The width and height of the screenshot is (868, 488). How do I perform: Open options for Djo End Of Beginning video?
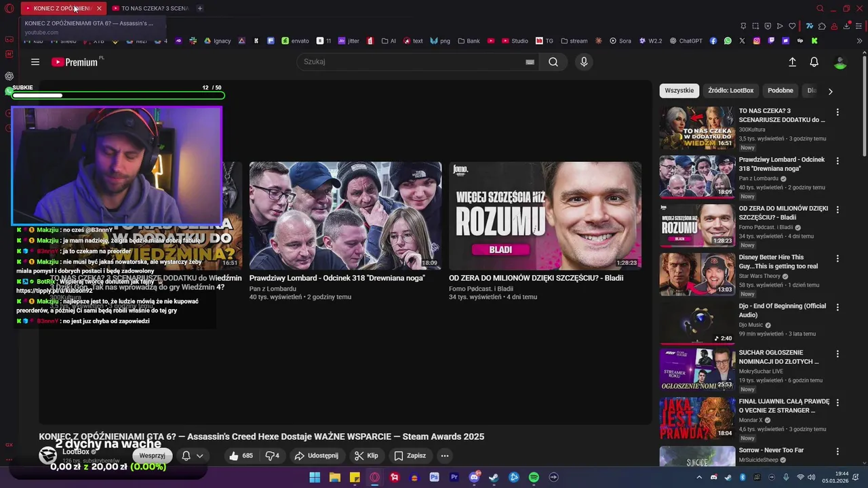click(837, 307)
